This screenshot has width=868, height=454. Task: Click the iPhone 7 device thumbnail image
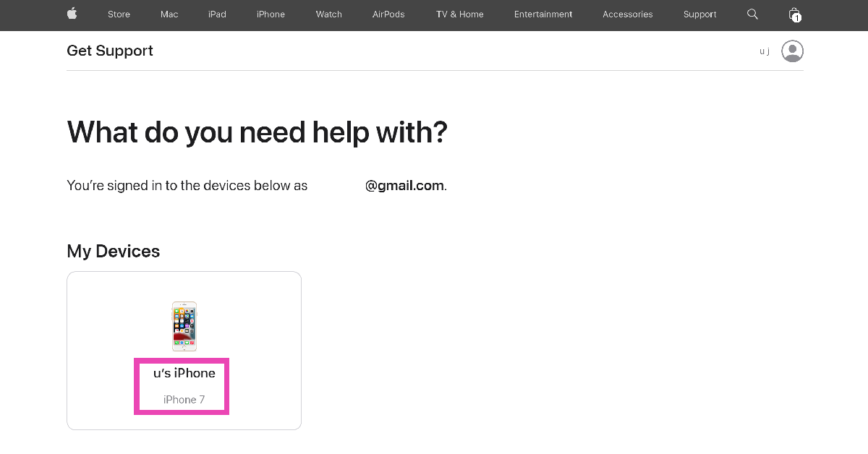(x=184, y=326)
